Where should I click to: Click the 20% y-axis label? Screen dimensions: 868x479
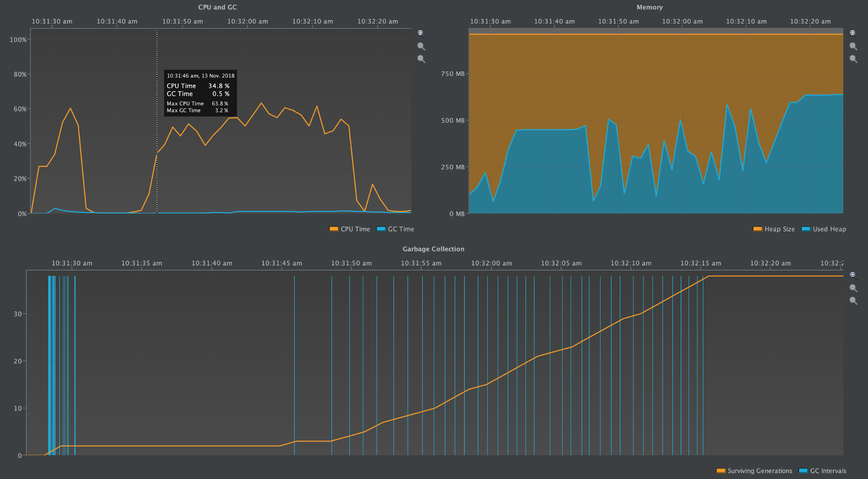click(20, 178)
